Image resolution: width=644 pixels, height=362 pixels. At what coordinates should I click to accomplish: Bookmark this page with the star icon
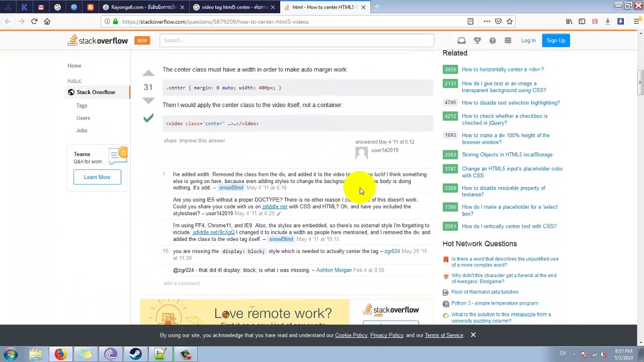coord(510,22)
